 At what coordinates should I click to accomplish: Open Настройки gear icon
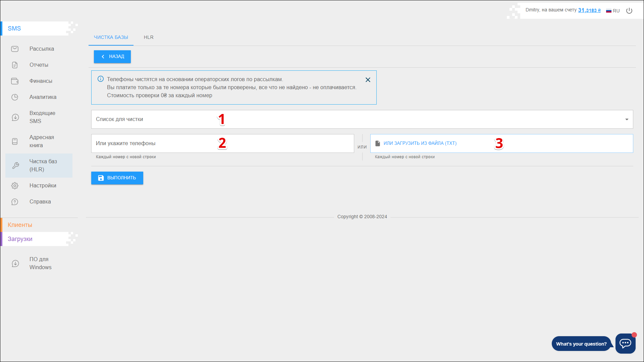click(15, 186)
